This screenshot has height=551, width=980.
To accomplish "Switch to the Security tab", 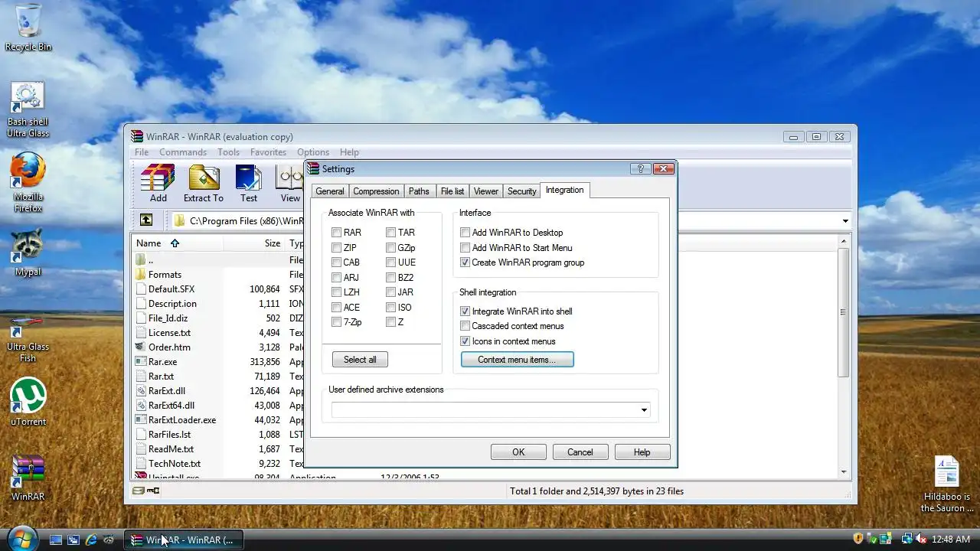I will click(x=521, y=191).
